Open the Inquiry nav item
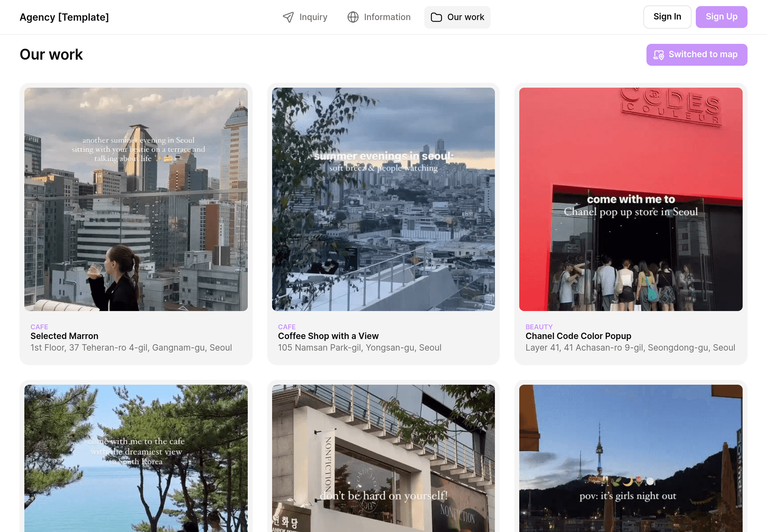Image resolution: width=767 pixels, height=532 pixels. click(x=305, y=17)
